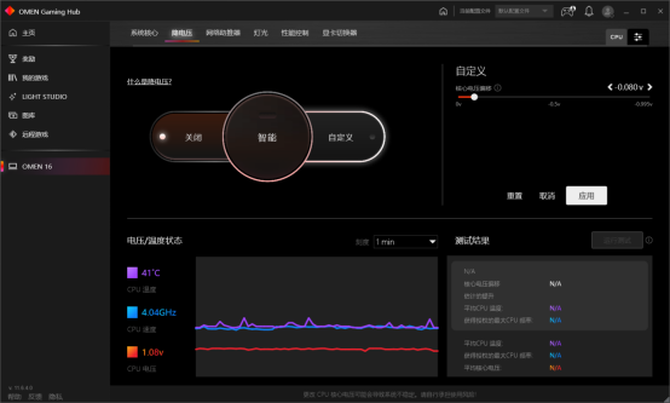Click the core voltage offset slider handle

pos(474,97)
